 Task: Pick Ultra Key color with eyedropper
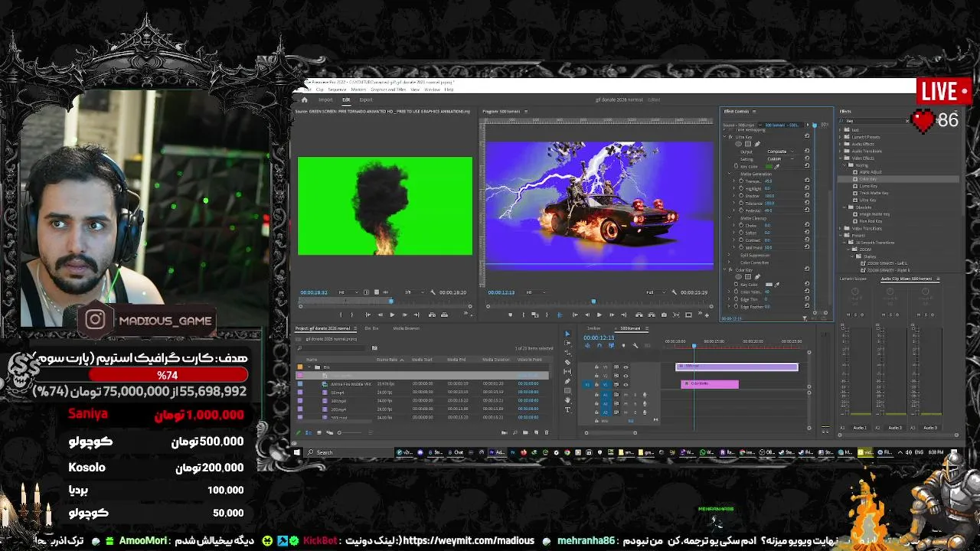point(776,166)
